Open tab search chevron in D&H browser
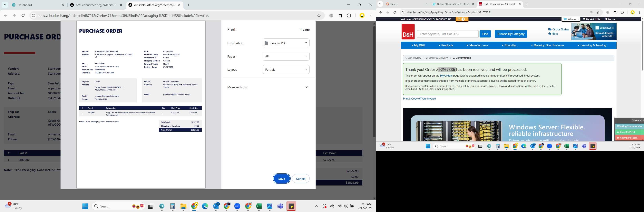Screen dimensions: 644x212 point(380,4)
